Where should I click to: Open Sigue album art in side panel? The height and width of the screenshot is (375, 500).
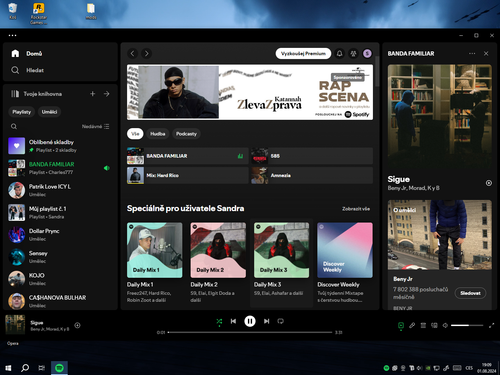coord(439,117)
